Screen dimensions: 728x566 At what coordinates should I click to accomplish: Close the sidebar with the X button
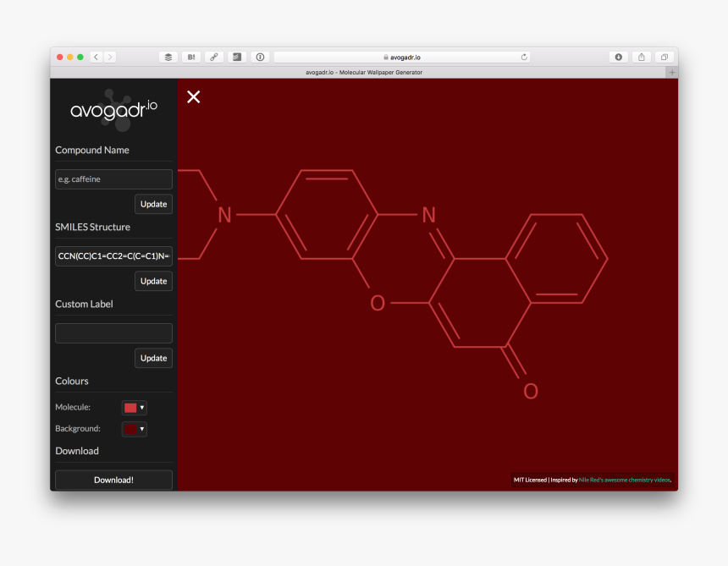click(x=193, y=96)
